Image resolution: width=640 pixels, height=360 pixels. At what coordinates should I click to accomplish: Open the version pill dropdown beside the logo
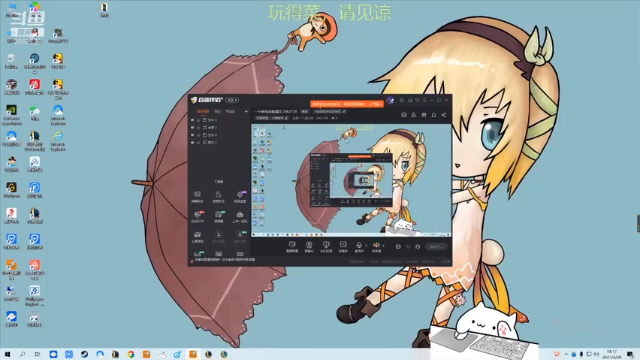(232, 100)
